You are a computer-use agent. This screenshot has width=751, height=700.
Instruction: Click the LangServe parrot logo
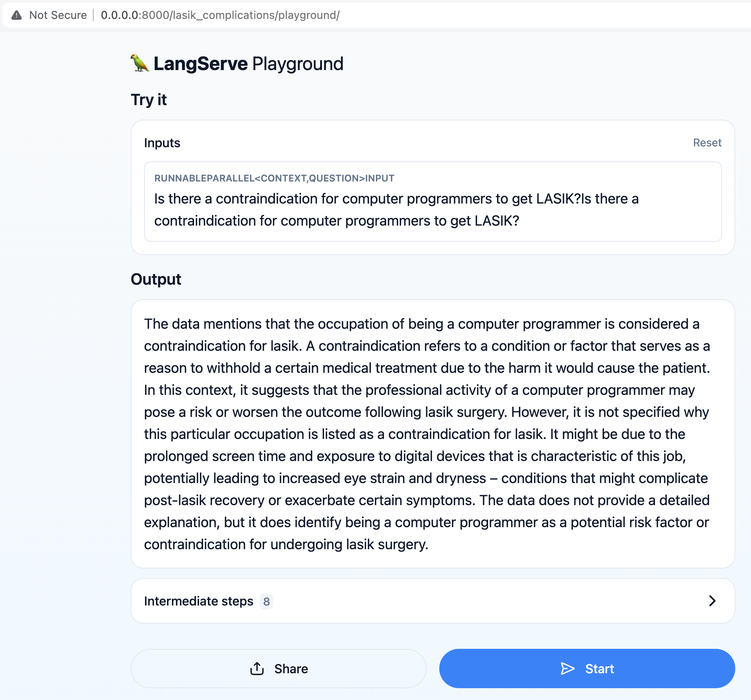point(140,63)
